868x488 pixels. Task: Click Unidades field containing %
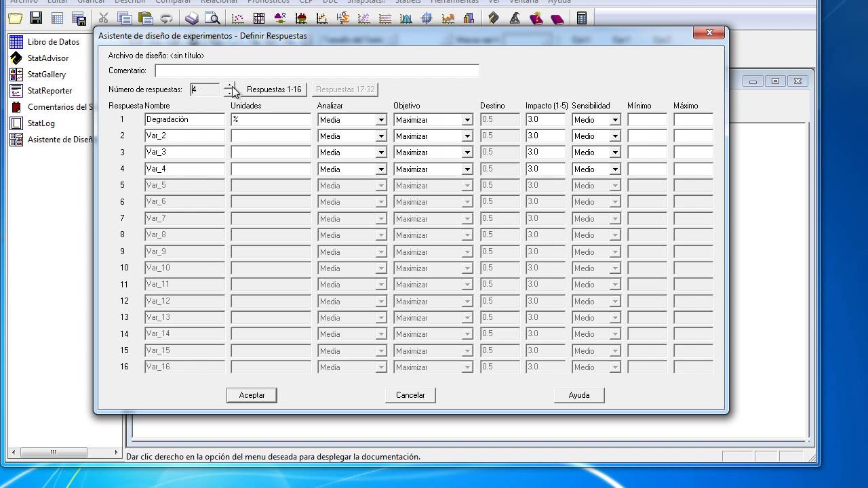point(271,119)
